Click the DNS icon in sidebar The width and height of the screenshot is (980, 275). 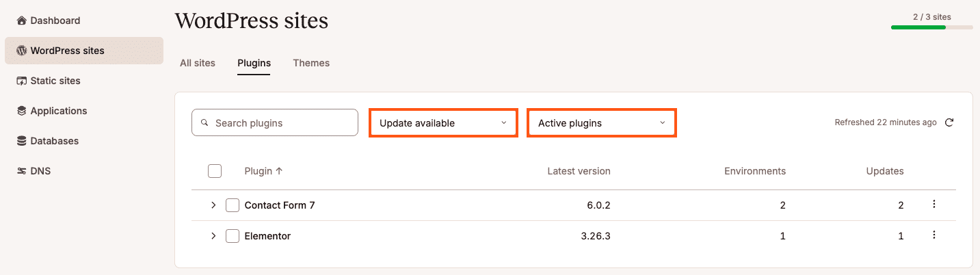click(21, 171)
